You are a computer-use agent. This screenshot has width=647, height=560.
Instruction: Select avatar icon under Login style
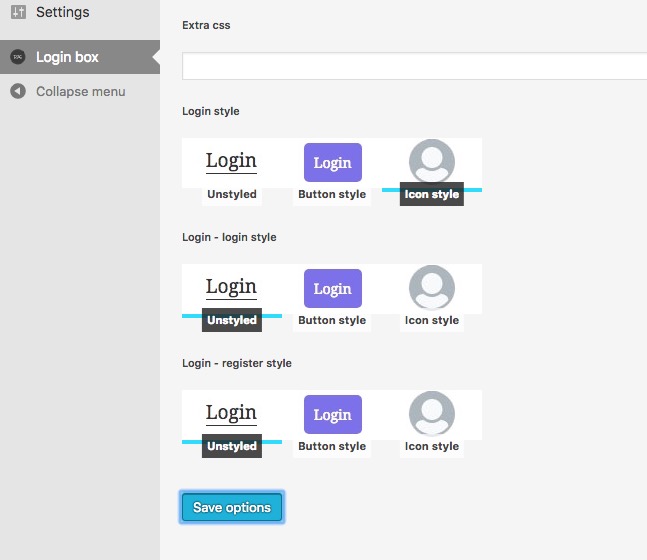pos(432,162)
